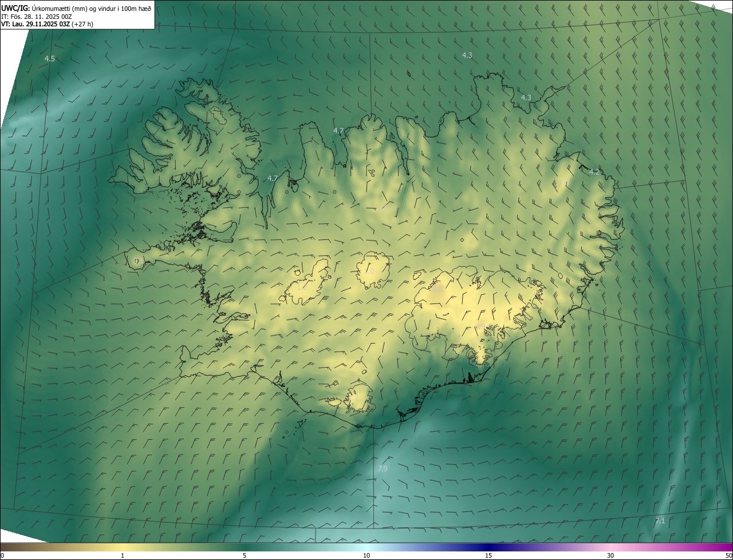Click the 7.9 value label south of the coast
733x560 pixels.
tap(383, 468)
